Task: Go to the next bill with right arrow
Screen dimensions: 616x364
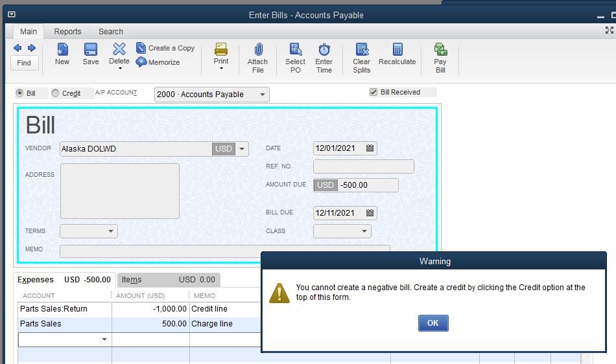Action: point(32,48)
